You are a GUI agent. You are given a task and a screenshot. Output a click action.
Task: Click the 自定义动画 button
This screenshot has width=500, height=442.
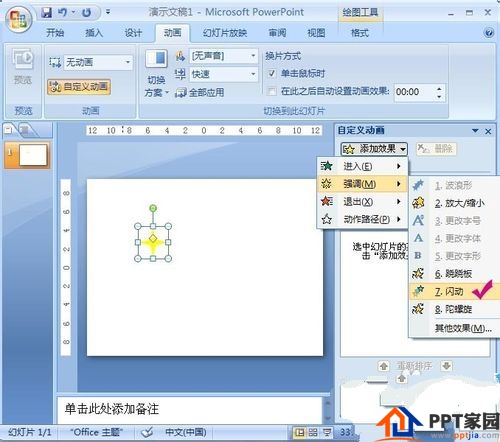(x=79, y=87)
